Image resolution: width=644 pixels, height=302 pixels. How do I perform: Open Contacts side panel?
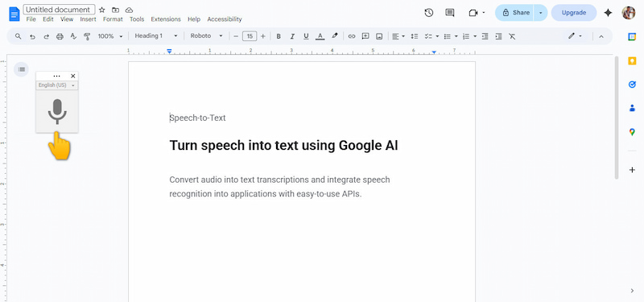[632, 108]
